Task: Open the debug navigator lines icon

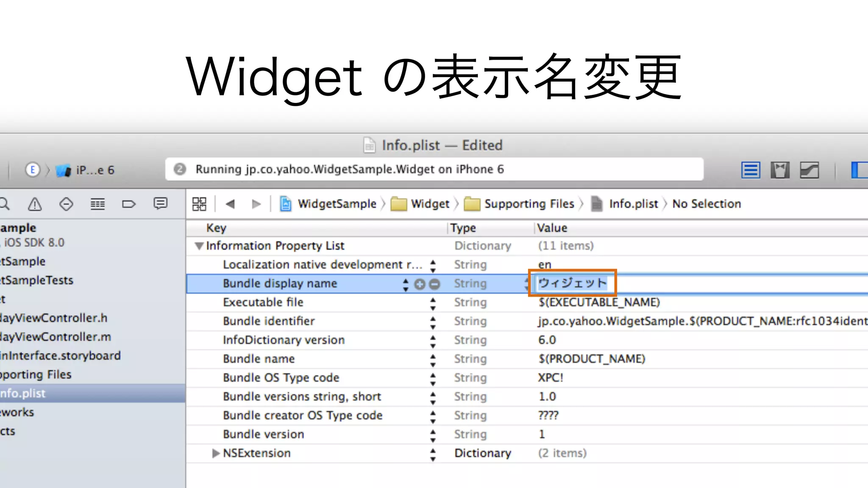Action: coord(97,204)
